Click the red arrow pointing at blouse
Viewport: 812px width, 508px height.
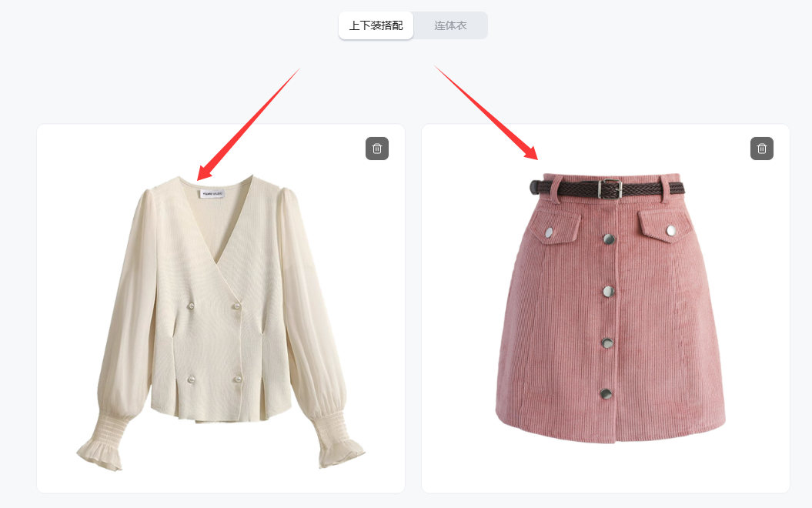[x=249, y=124]
